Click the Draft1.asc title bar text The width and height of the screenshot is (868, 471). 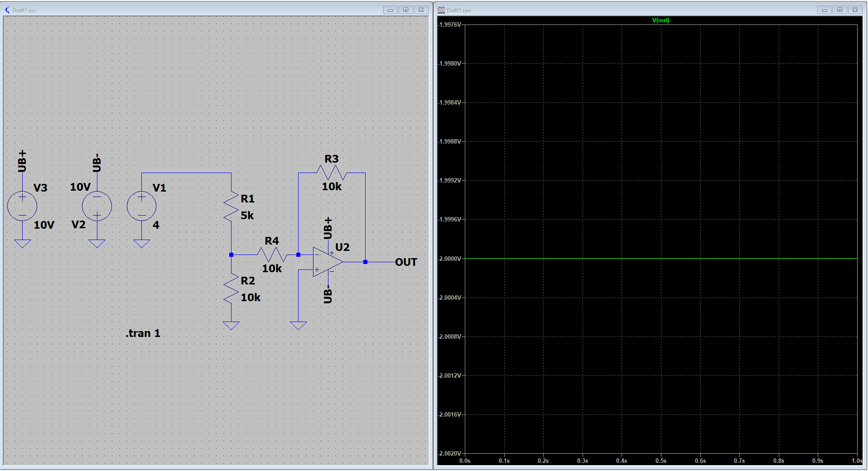pos(24,10)
